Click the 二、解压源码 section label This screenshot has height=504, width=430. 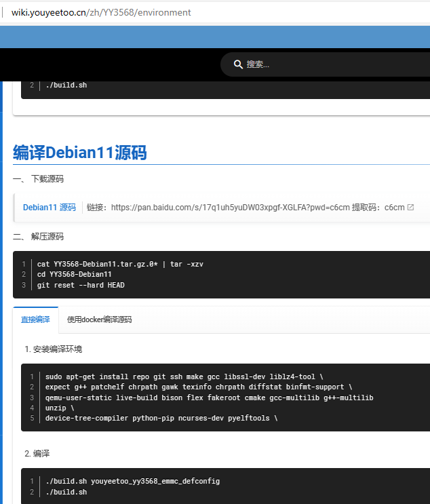point(39,237)
